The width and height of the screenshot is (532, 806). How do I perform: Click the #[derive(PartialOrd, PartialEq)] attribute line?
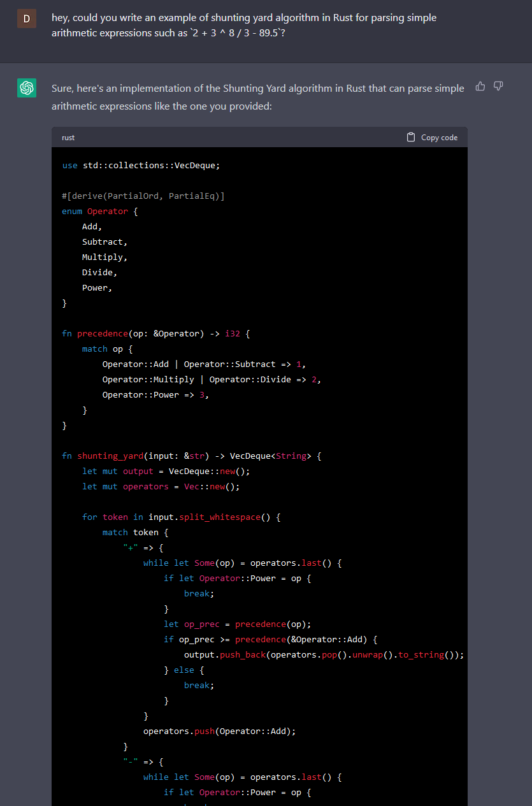click(x=143, y=196)
